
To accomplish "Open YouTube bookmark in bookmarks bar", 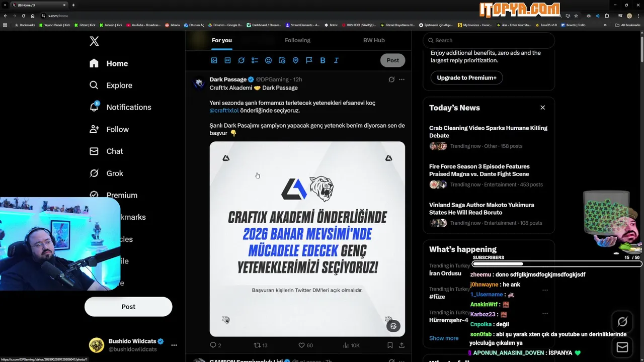I will click(143, 25).
